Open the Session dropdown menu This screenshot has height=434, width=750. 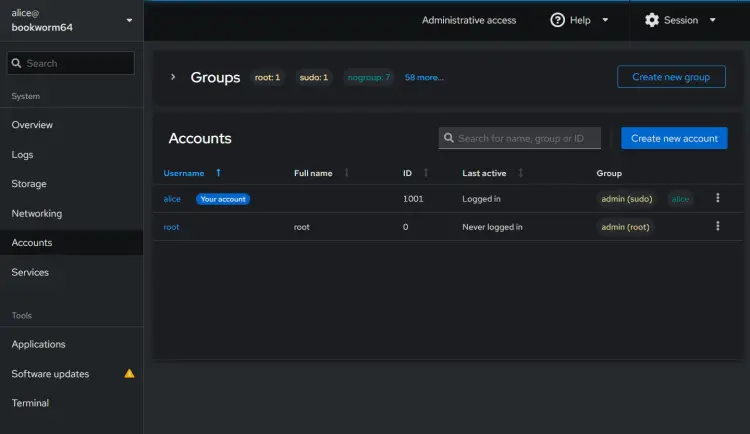point(680,20)
